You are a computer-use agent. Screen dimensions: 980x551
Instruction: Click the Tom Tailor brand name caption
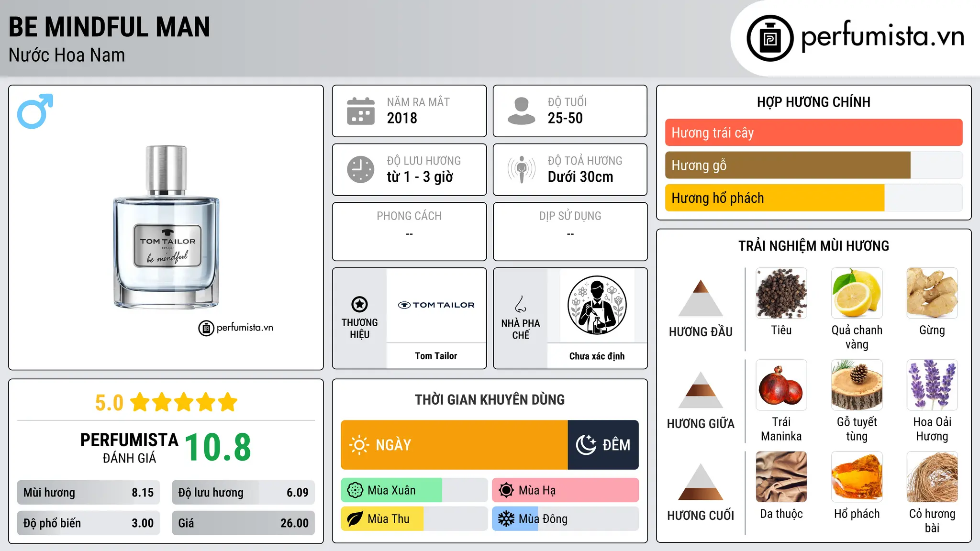(436, 356)
